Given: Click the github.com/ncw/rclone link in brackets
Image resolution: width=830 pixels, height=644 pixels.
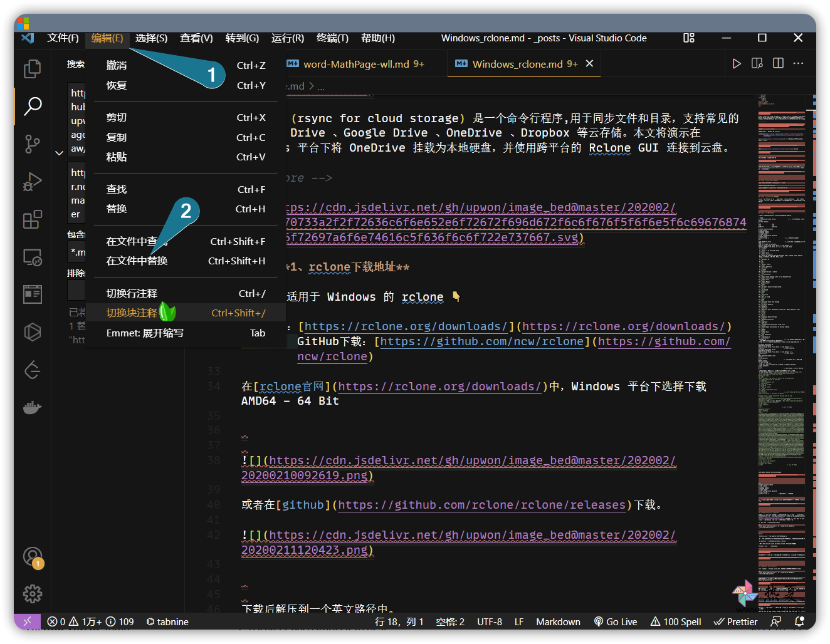Looking at the screenshot, I should 481,341.
